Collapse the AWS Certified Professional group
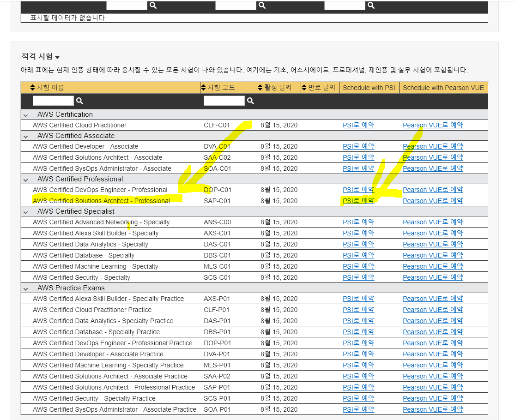This screenshot has height=420, width=515. tap(25, 180)
